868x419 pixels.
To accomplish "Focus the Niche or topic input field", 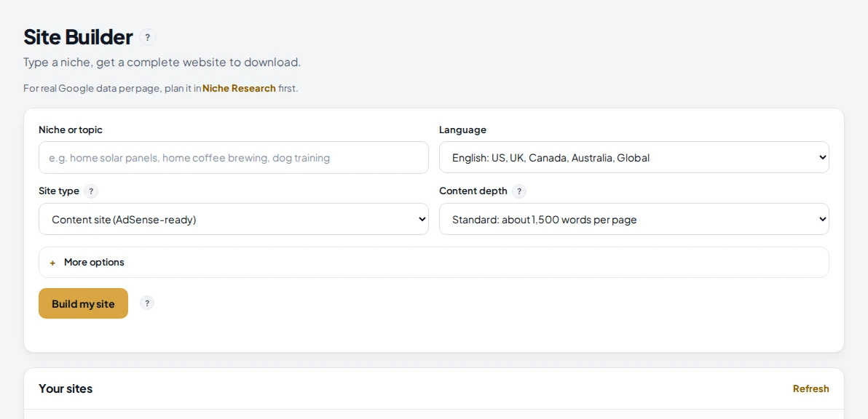I will [x=234, y=158].
